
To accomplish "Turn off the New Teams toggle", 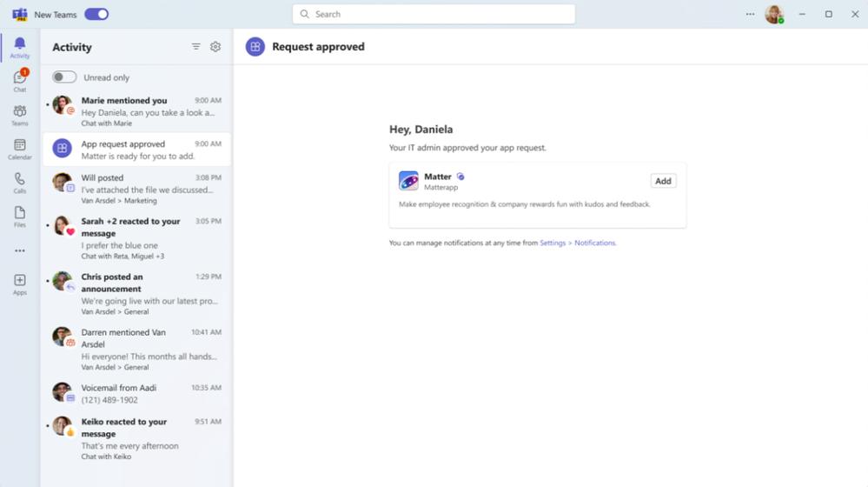I will [96, 15].
